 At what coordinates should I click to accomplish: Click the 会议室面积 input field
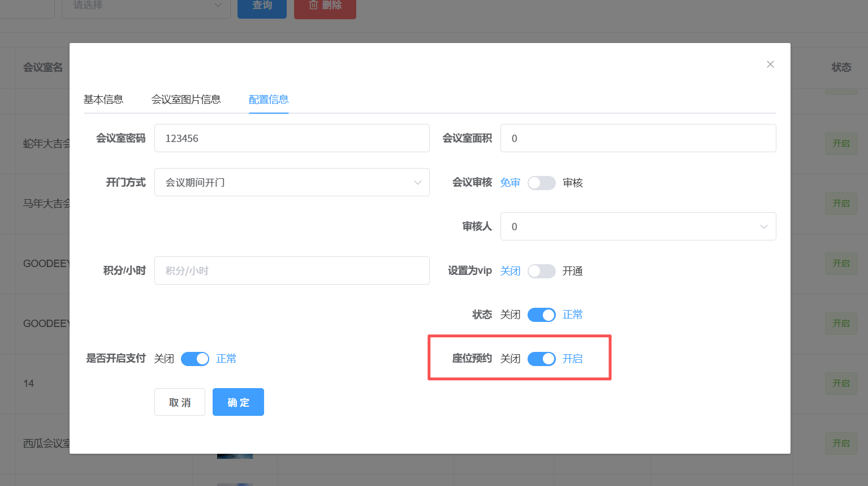click(x=638, y=138)
